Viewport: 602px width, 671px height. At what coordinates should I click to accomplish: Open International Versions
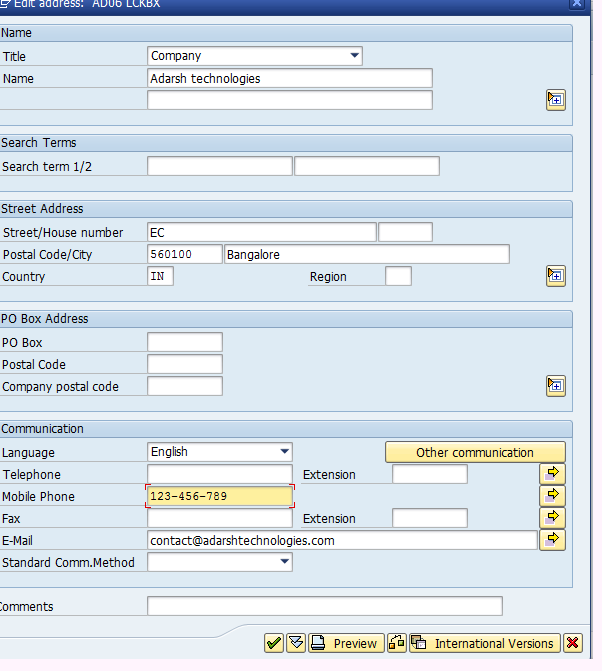point(485,643)
